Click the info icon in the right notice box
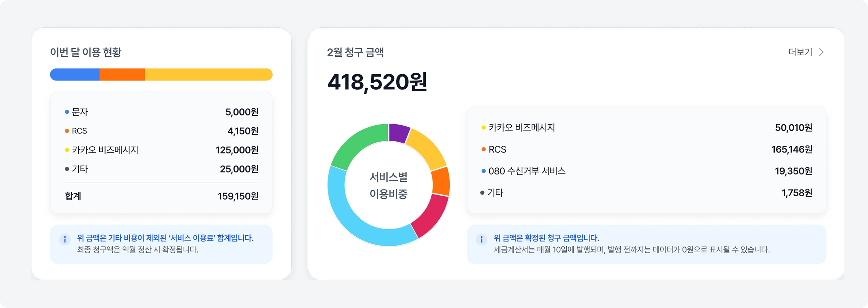 point(482,239)
